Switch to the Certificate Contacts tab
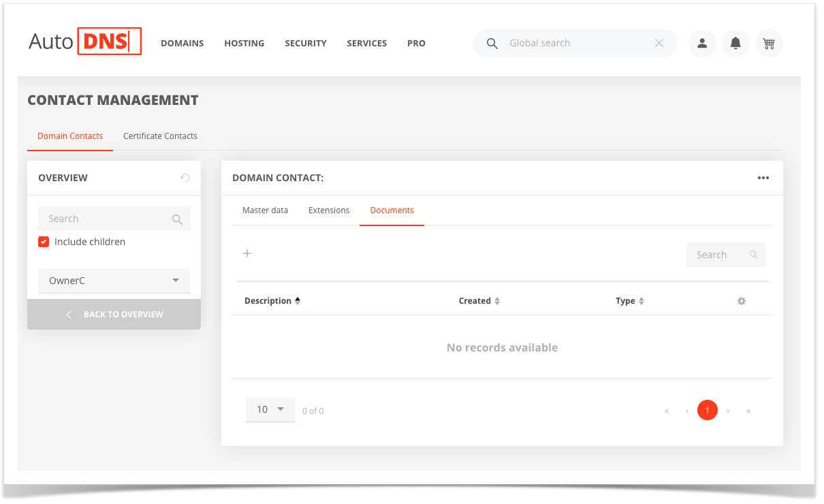This screenshot has width=824, height=504. pyautogui.click(x=160, y=136)
